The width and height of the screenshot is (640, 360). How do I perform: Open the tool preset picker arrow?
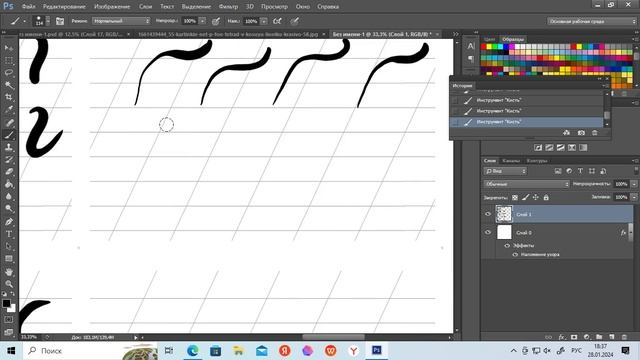pos(24,21)
